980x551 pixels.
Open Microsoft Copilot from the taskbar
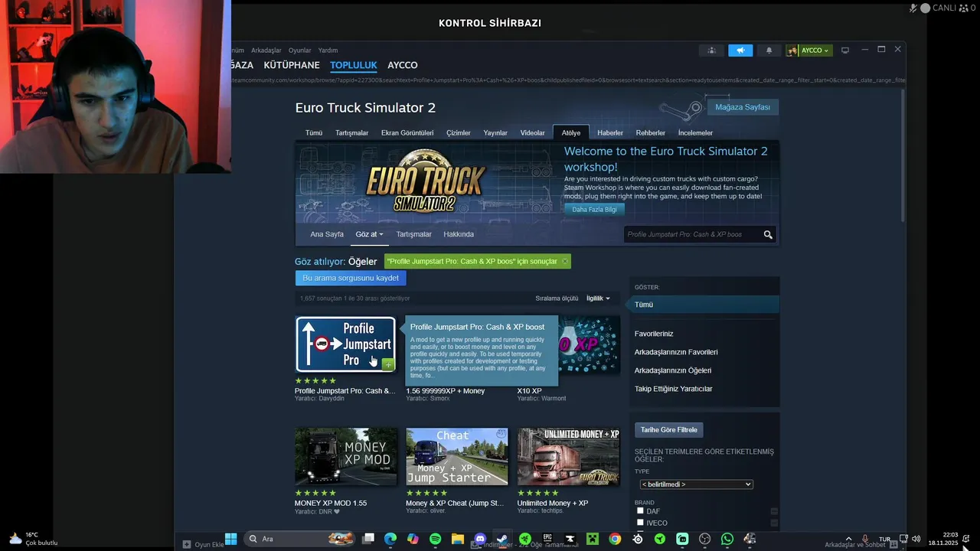(413, 539)
